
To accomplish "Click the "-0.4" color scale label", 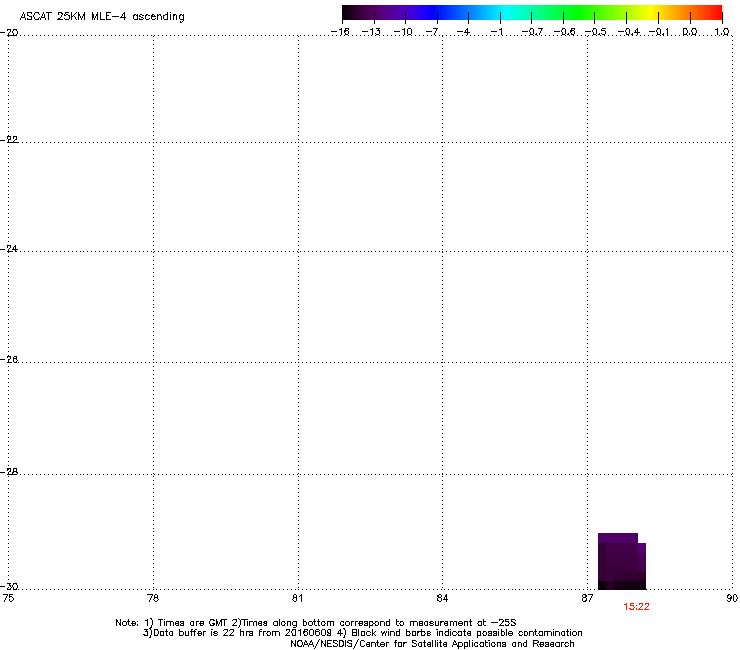I will point(629,32).
